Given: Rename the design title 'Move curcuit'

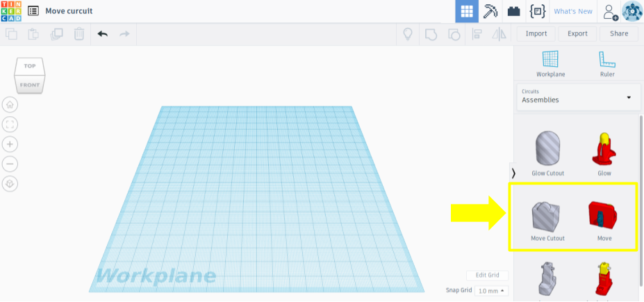Looking at the screenshot, I should (69, 11).
